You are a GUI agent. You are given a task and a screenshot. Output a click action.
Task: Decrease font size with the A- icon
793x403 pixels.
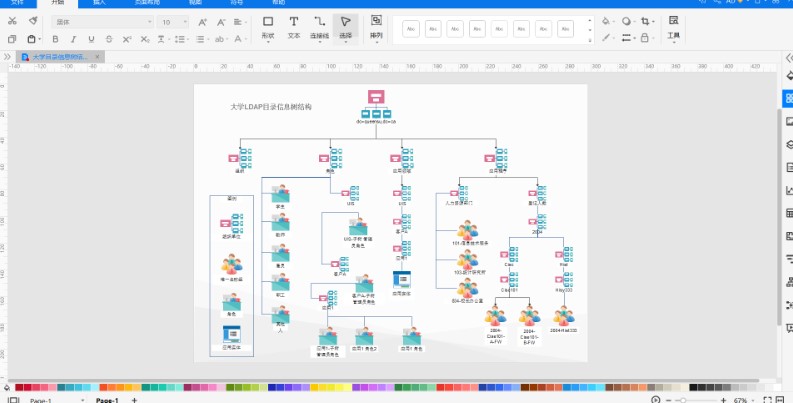click(x=221, y=22)
